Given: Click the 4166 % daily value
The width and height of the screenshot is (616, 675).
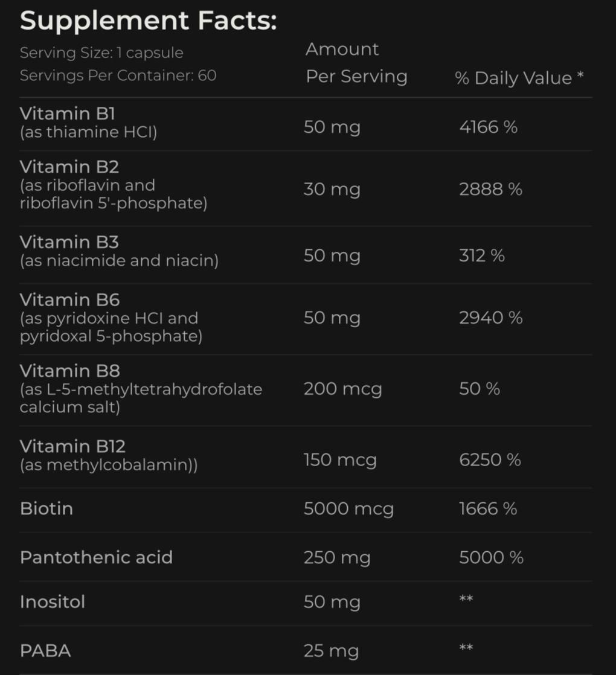Looking at the screenshot, I should [488, 127].
